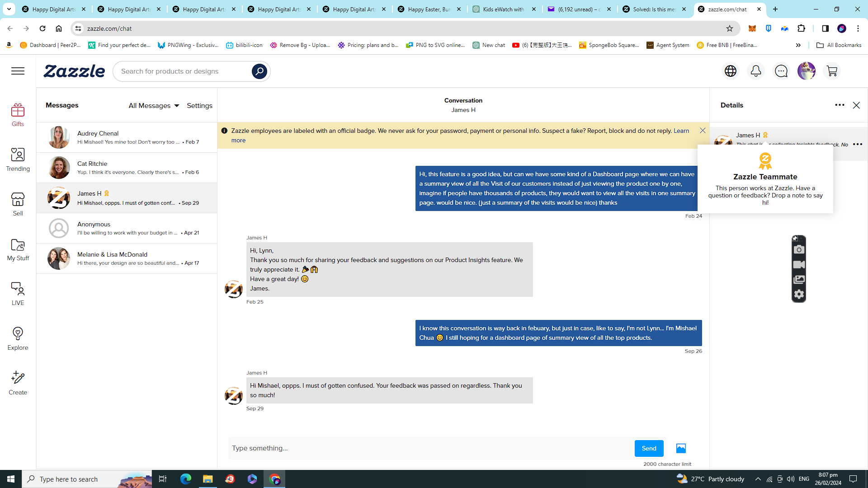Select the James H conversation
This screenshot has height=488, width=868.
(x=127, y=198)
